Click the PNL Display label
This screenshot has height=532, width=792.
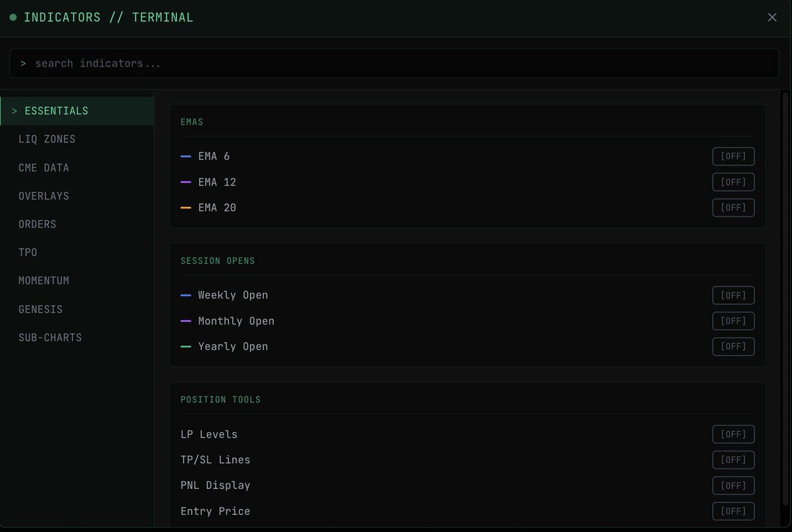point(215,485)
